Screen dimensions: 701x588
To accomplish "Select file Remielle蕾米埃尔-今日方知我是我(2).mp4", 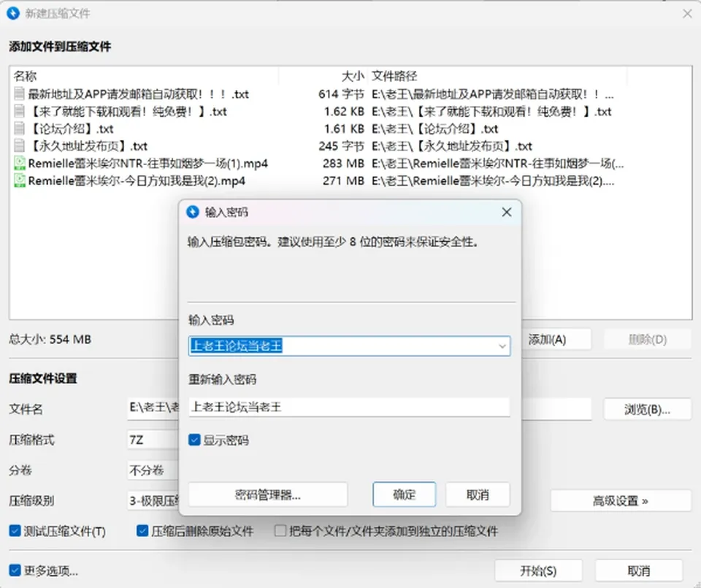I will 137,180.
